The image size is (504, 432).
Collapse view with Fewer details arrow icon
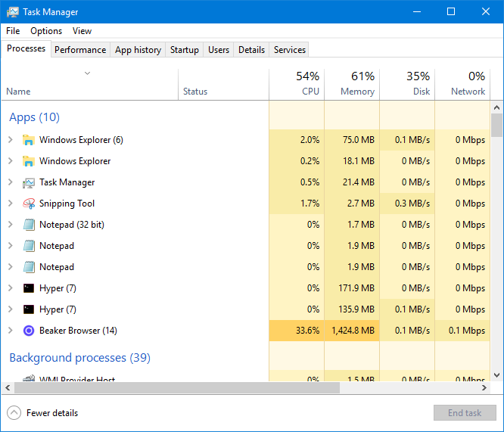tap(14, 413)
